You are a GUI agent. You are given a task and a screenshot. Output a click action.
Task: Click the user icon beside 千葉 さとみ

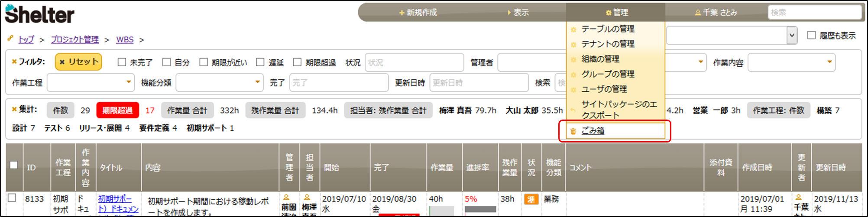[x=698, y=13]
